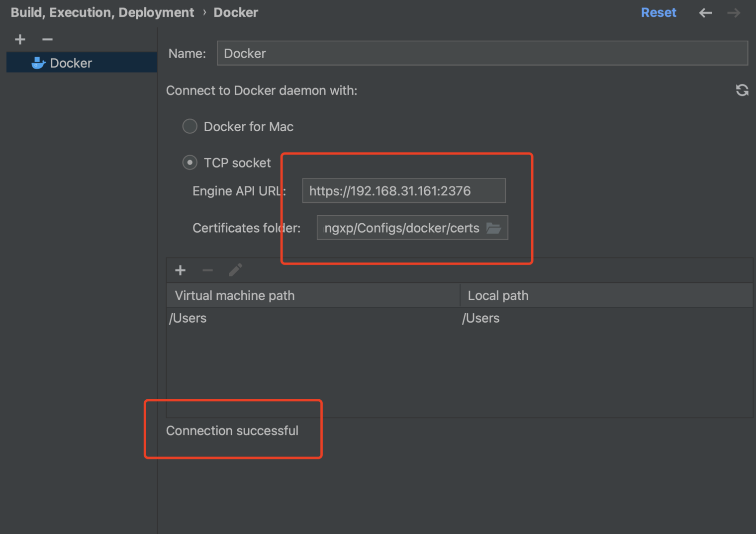
Task: Select the Docker for Mac radio option
Action: pyautogui.click(x=190, y=126)
